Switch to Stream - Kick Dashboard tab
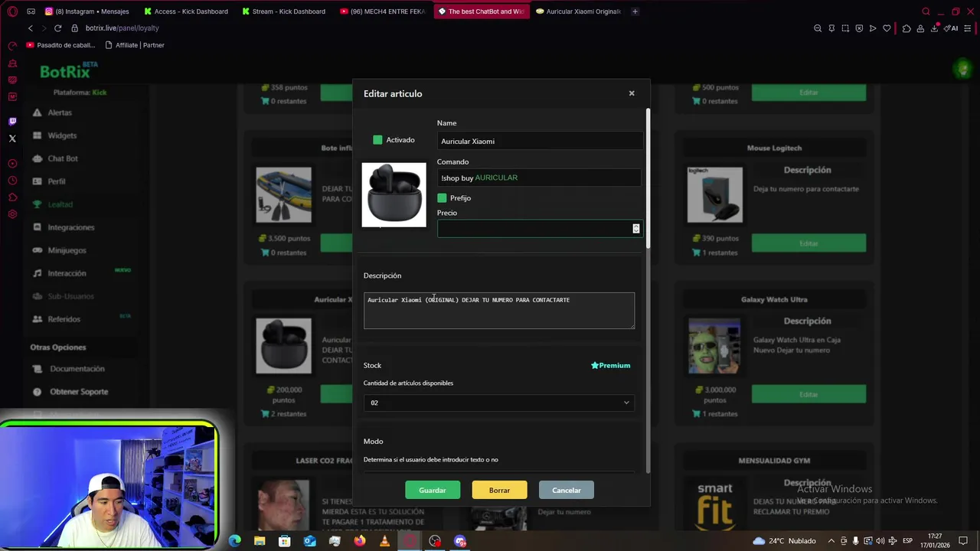The height and width of the screenshot is (551, 980). coord(284,11)
